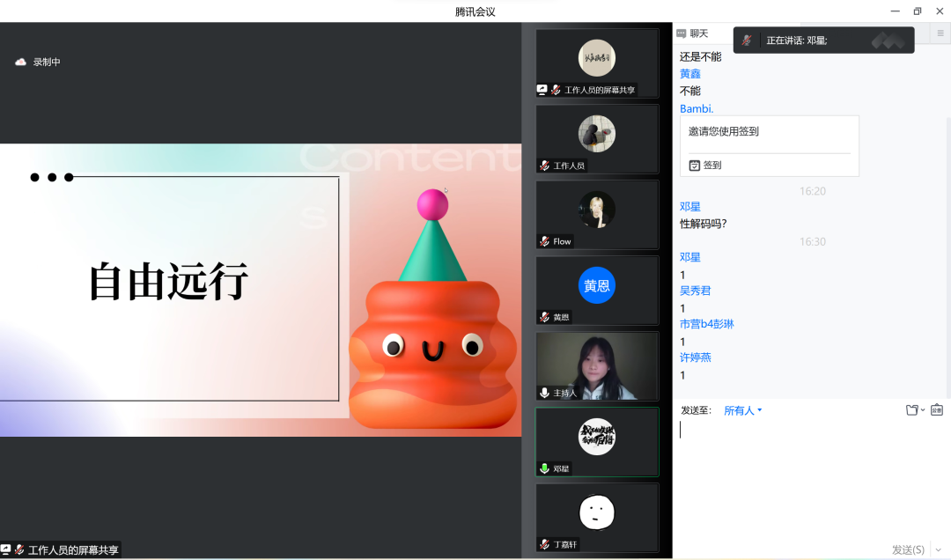Image resolution: width=951 pixels, height=560 pixels.
Task: Select the 聊天 tab header
Action: (x=698, y=33)
